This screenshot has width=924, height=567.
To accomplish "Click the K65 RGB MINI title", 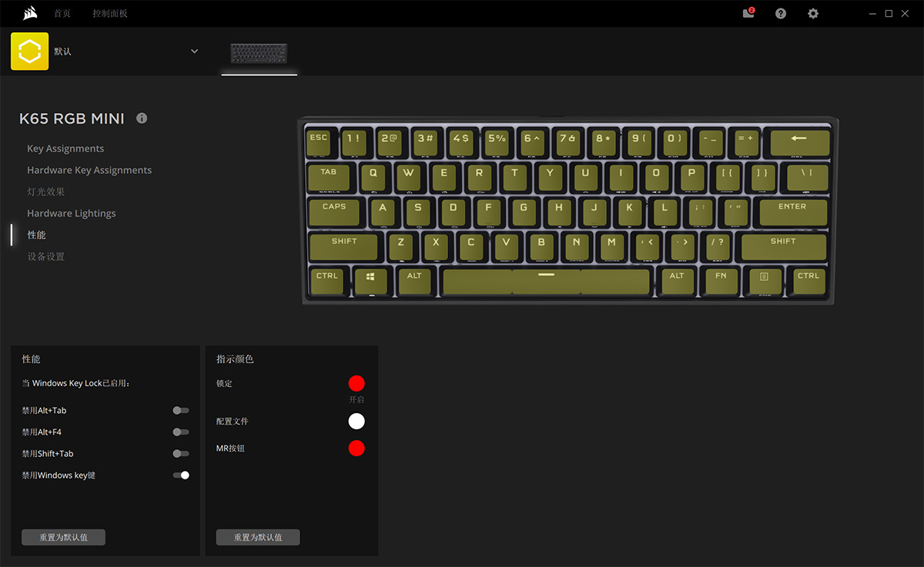I will click(x=72, y=119).
